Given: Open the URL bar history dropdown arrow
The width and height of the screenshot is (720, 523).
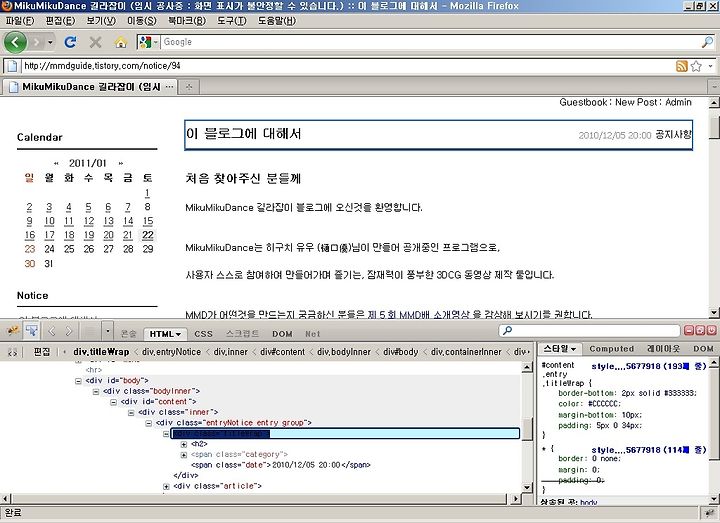Looking at the screenshot, I should pyautogui.click(x=710, y=66).
